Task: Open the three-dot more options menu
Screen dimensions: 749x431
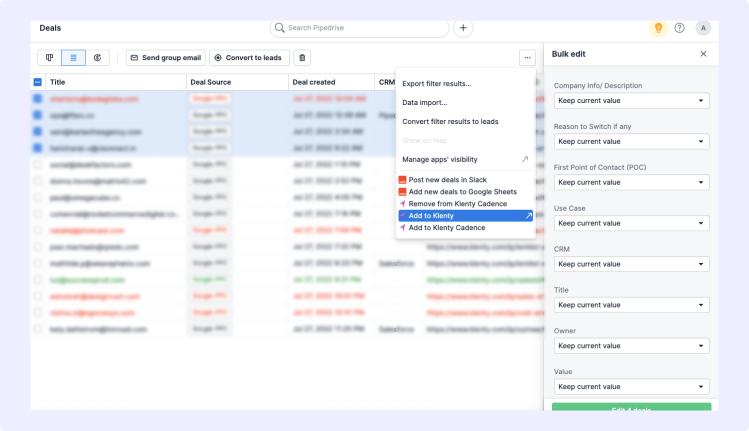Action: (526, 58)
